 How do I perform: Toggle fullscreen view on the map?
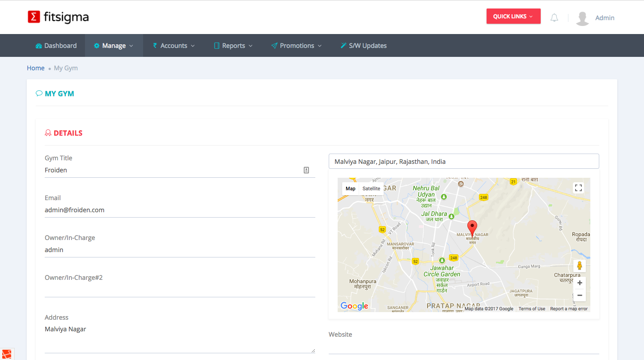coord(578,188)
